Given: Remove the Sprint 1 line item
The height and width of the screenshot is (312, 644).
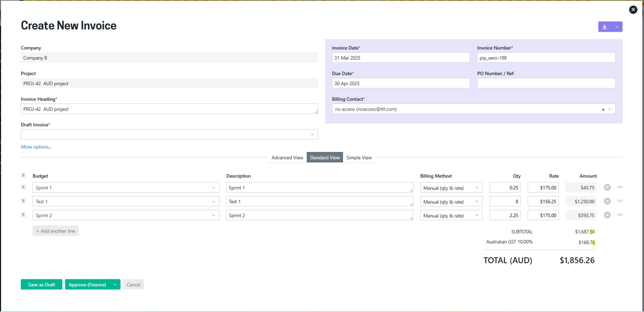Looking at the screenshot, I should 607,187.
